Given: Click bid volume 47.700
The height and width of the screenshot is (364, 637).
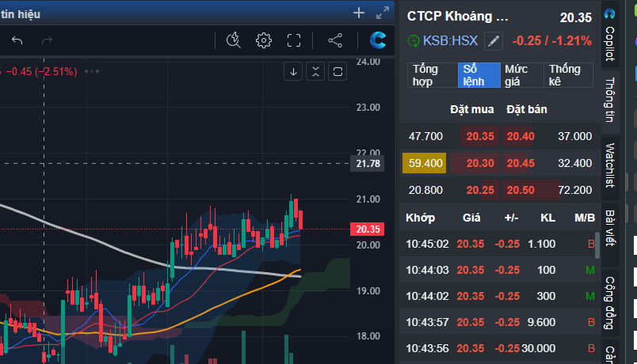Looking at the screenshot, I should [425, 136].
